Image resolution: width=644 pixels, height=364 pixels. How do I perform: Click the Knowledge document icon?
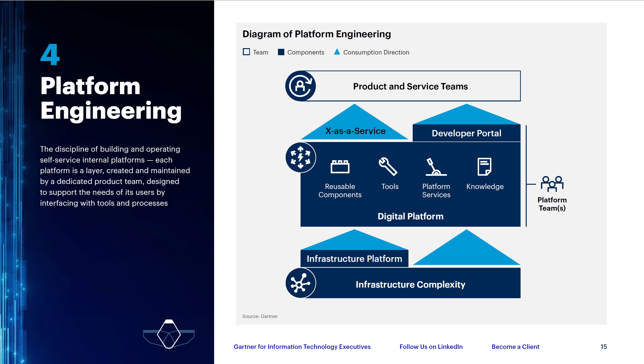(484, 167)
